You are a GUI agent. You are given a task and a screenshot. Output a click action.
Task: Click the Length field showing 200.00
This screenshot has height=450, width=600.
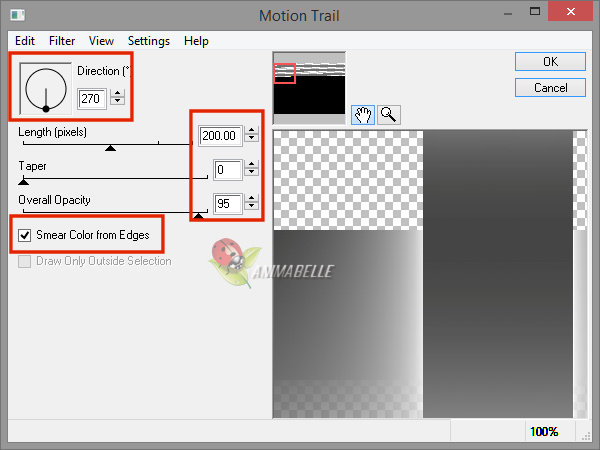click(x=220, y=136)
